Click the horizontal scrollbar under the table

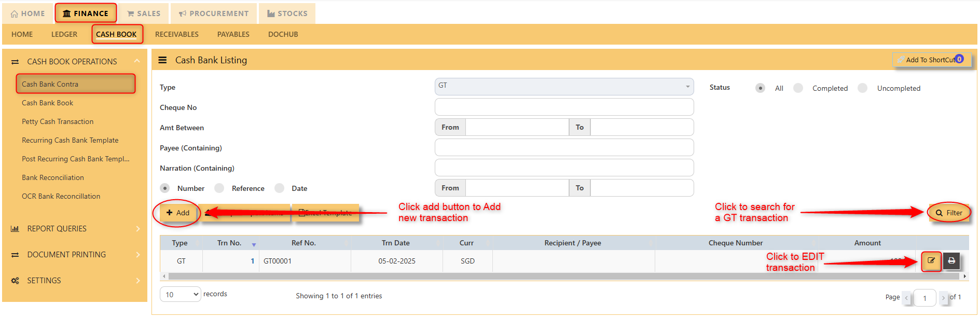pyautogui.click(x=563, y=276)
